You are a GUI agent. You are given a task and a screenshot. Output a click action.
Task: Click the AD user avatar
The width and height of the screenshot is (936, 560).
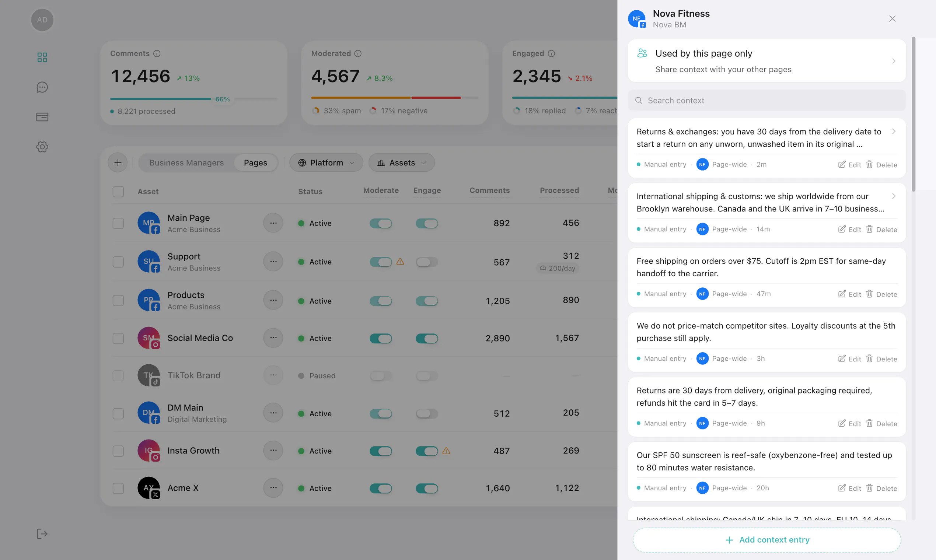click(x=42, y=20)
